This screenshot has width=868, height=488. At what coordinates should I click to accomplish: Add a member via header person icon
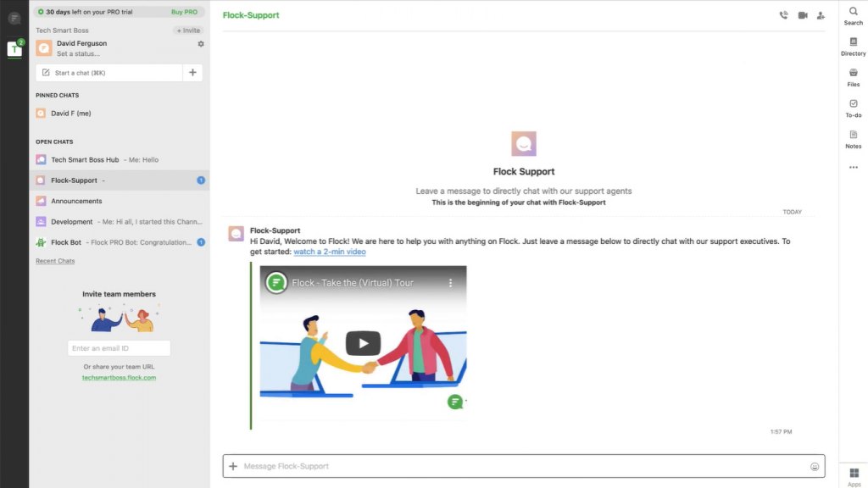(821, 15)
